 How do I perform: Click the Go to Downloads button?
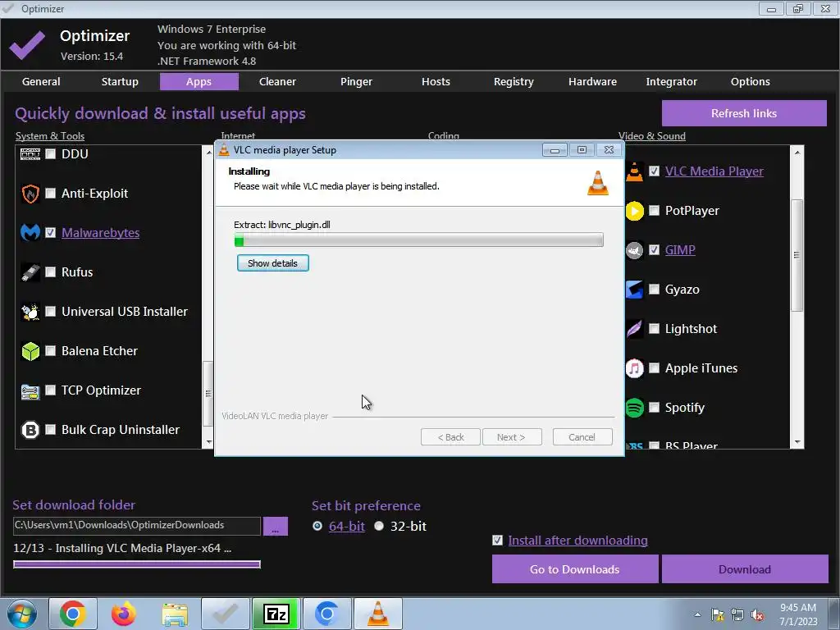pos(575,569)
